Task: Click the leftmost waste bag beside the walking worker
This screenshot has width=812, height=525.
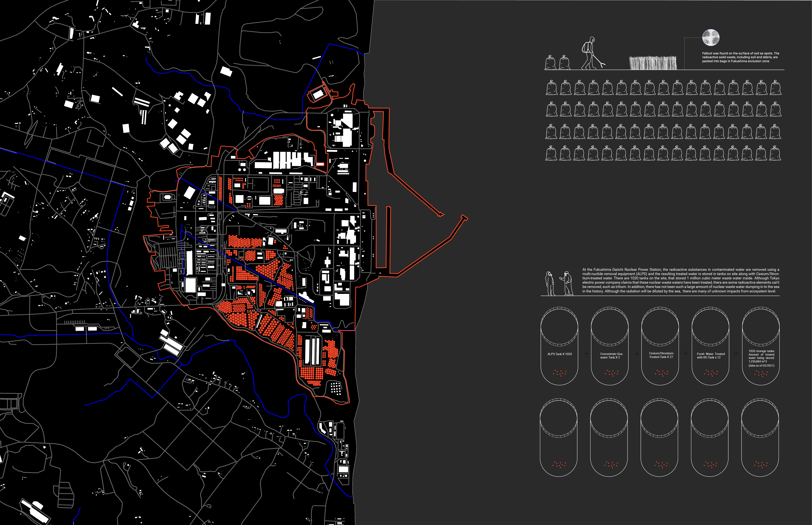Action: click(551, 63)
